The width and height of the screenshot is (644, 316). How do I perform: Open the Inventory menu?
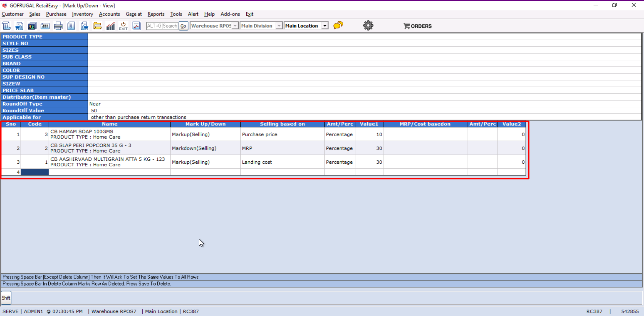(x=83, y=14)
